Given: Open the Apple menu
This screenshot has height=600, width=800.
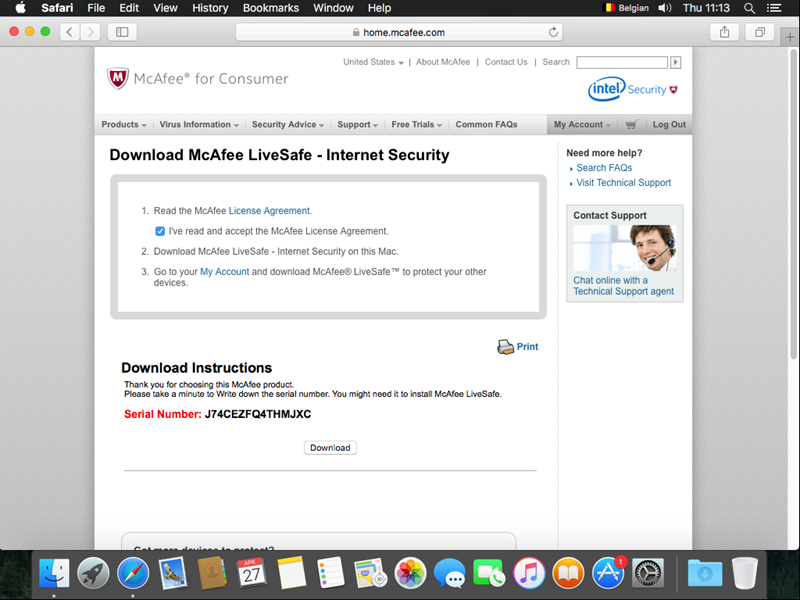Looking at the screenshot, I should tap(20, 8).
